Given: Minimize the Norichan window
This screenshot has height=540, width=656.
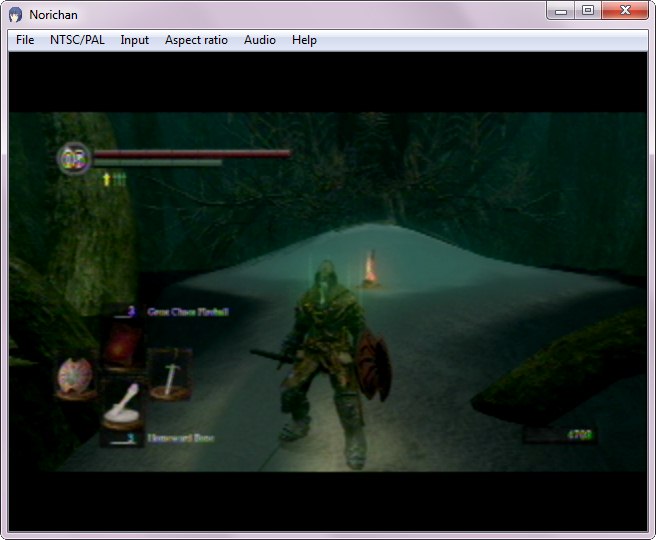Looking at the screenshot, I should (x=561, y=11).
